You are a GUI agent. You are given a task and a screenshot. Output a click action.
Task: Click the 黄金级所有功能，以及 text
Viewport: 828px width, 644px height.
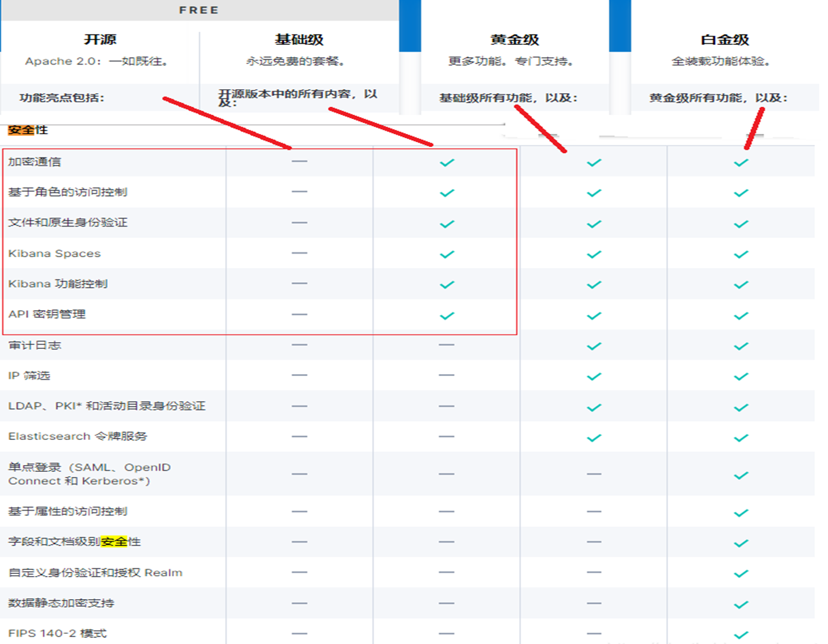[x=718, y=98]
